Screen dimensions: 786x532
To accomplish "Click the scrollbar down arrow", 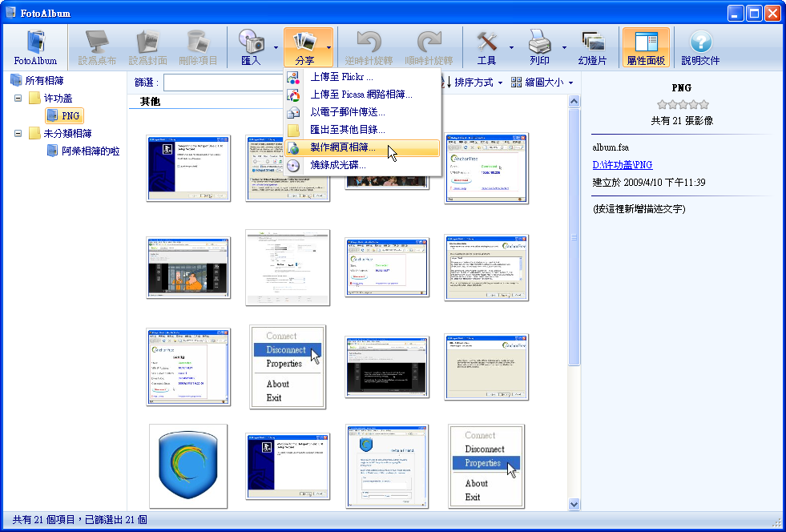I will tap(574, 504).
